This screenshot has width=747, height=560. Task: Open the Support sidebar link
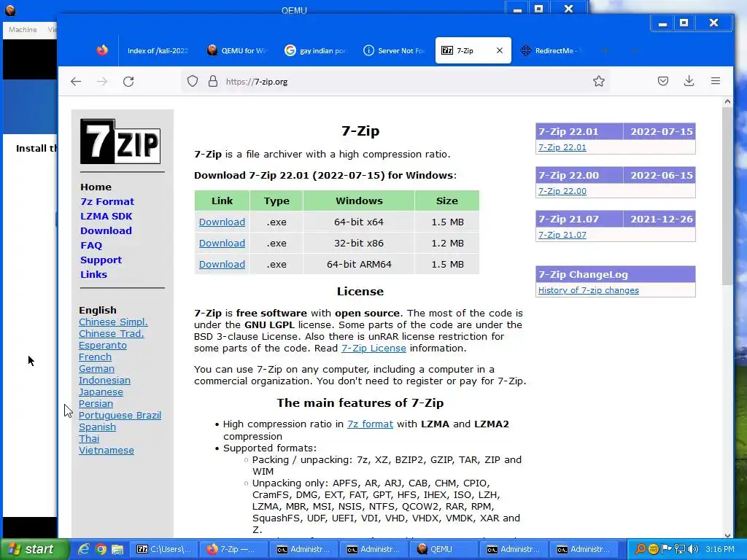101,260
